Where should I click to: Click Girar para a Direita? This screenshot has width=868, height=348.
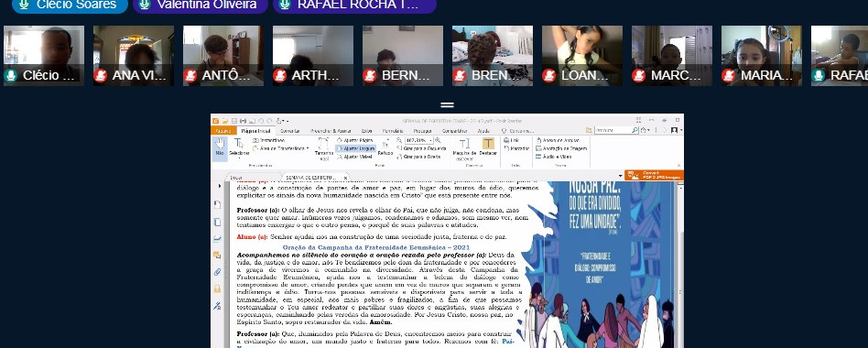pos(419,157)
